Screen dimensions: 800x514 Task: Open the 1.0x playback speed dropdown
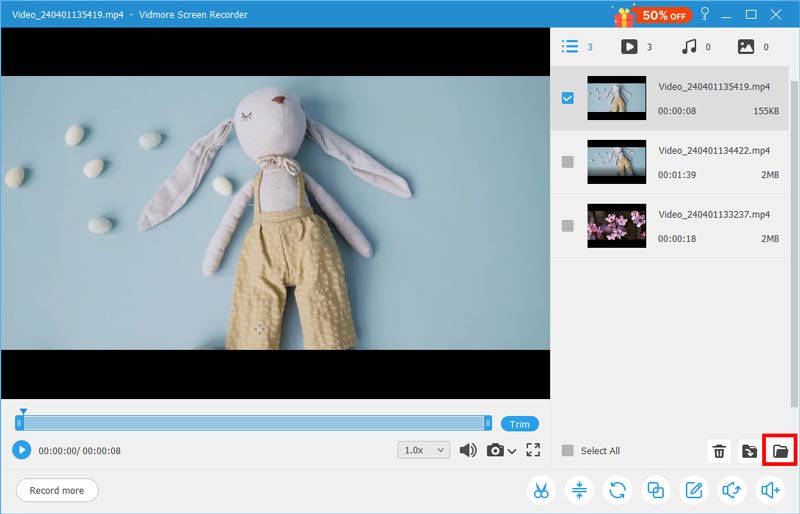pyautogui.click(x=423, y=450)
